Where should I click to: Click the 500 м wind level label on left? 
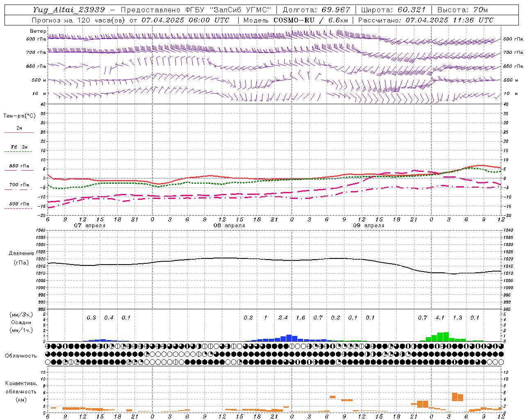point(39,80)
